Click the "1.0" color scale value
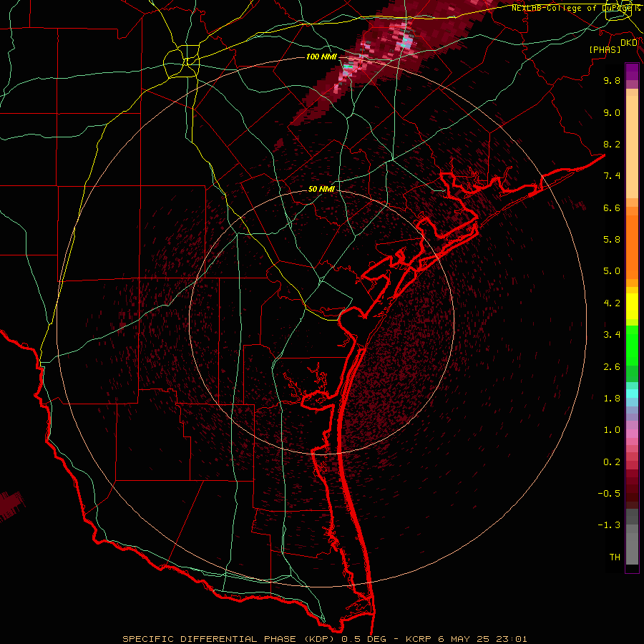The width and height of the screenshot is (644, 644). point(612,430)
